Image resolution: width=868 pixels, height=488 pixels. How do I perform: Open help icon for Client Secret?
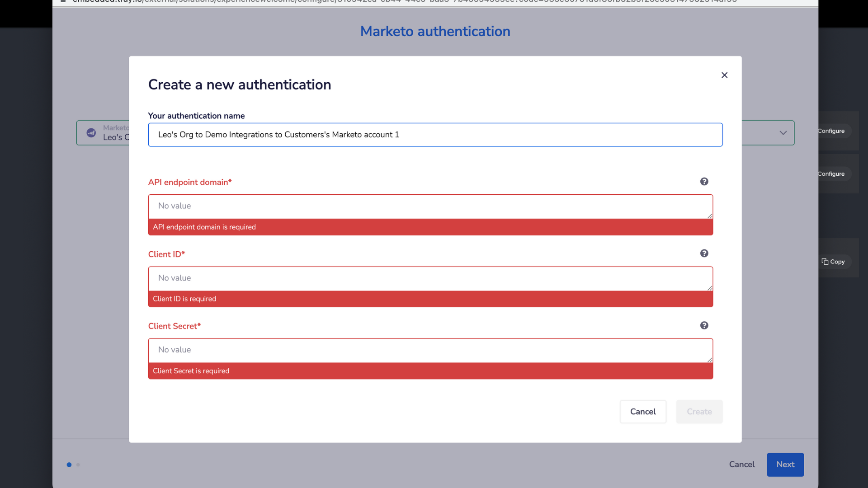tap(704, 325)
